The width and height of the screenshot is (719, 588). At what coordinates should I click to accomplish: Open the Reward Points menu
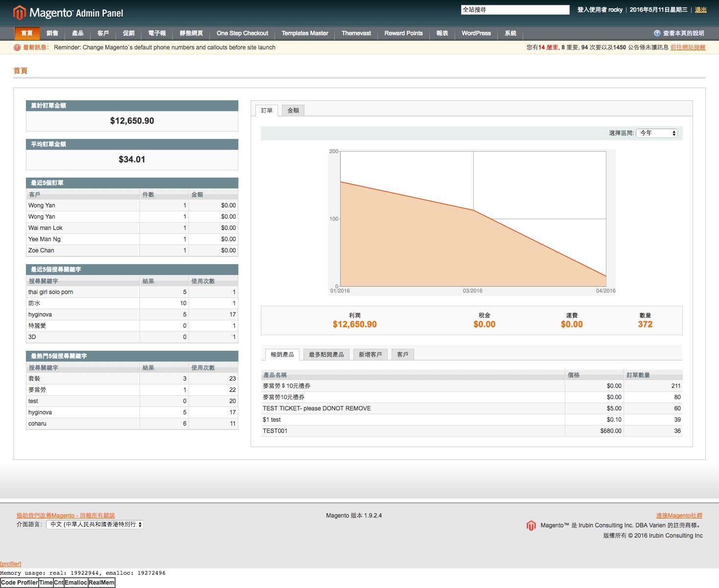[403, 33]
